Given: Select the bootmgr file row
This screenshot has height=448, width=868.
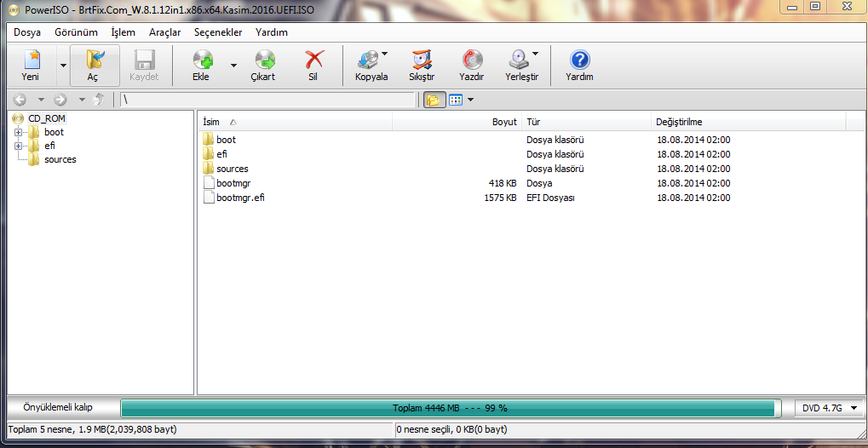Looking at the screenshot, I should pyautogui.click(x=522, y=183).
